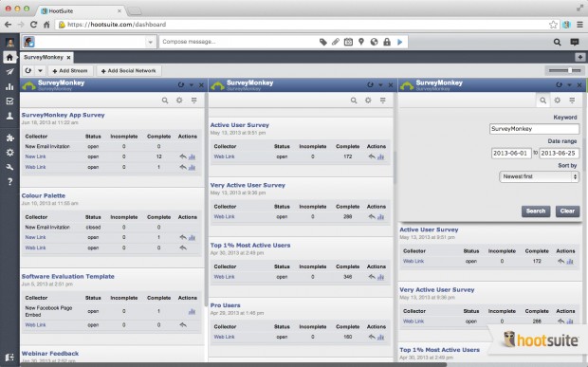Viewport: 588px width, 367px height.
Task: Click the profile avatar in sidebar
Action: point(10,42)
